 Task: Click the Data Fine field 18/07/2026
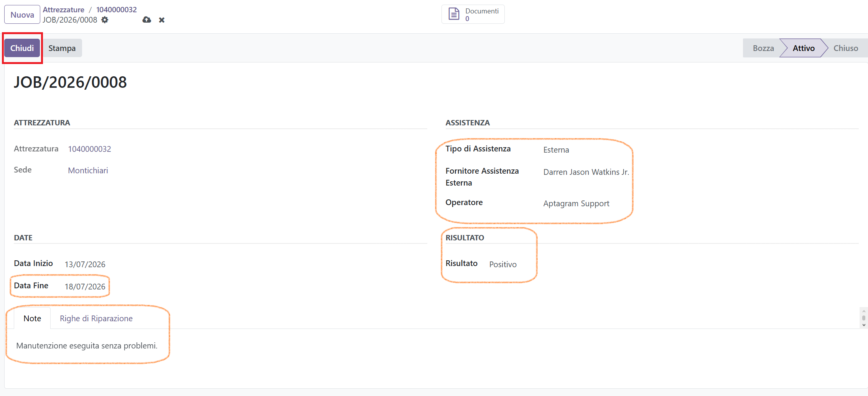point(85,287)
